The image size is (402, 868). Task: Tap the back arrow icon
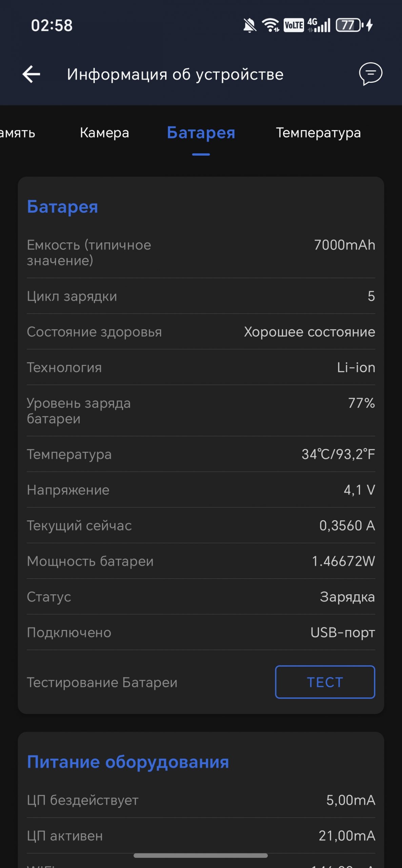click(31, 74)
